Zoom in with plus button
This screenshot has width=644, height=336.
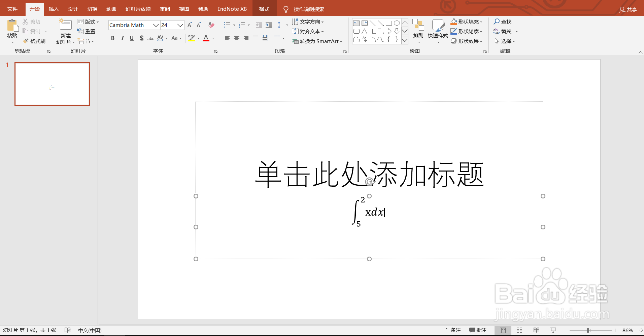[x=615, y=330]
